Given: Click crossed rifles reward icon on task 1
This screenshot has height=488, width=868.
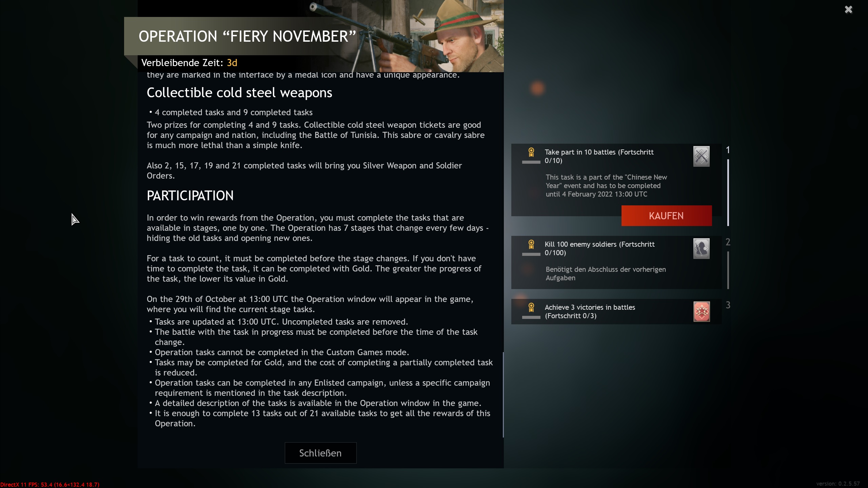Looking at the screenshot, I should pos(702,156).
